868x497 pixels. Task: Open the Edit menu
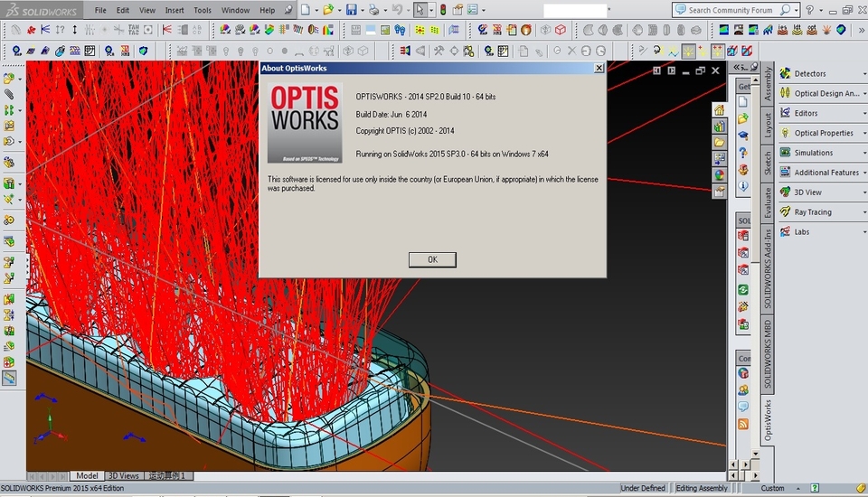122,10
